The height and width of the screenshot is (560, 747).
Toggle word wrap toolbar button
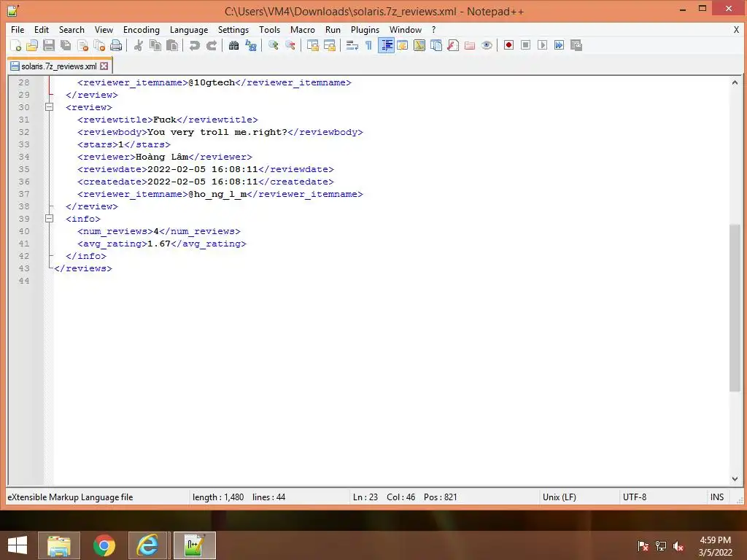(352, 45)
